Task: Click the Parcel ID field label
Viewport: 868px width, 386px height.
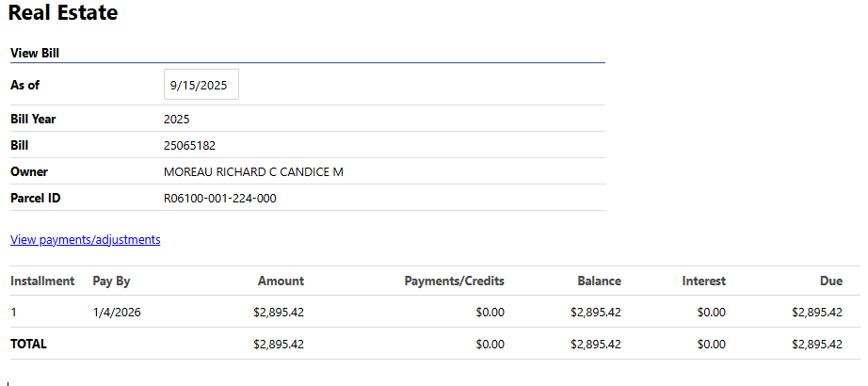Action: tap(35, 199)
